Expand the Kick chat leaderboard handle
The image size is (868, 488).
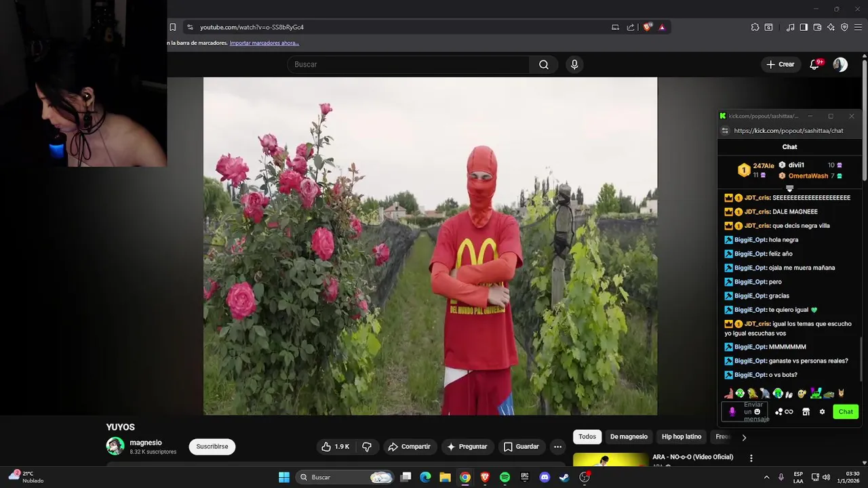click(789, 189)
